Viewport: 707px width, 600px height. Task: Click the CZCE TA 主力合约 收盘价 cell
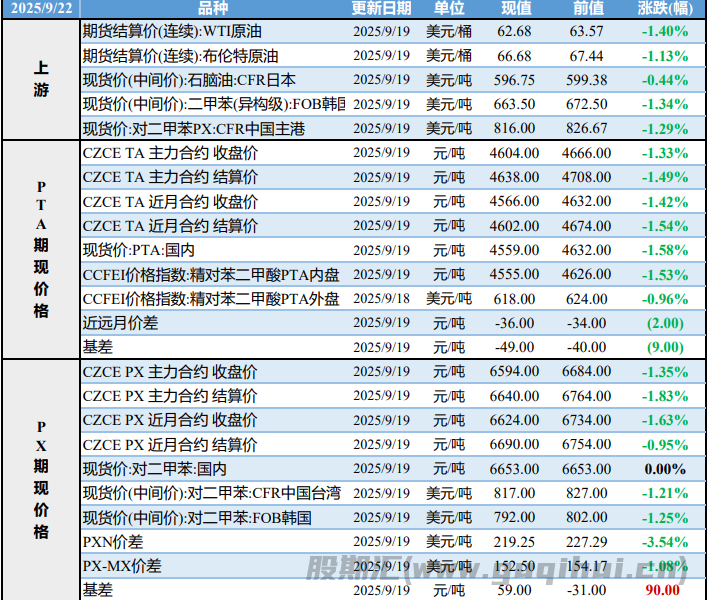tap(170, 153)
